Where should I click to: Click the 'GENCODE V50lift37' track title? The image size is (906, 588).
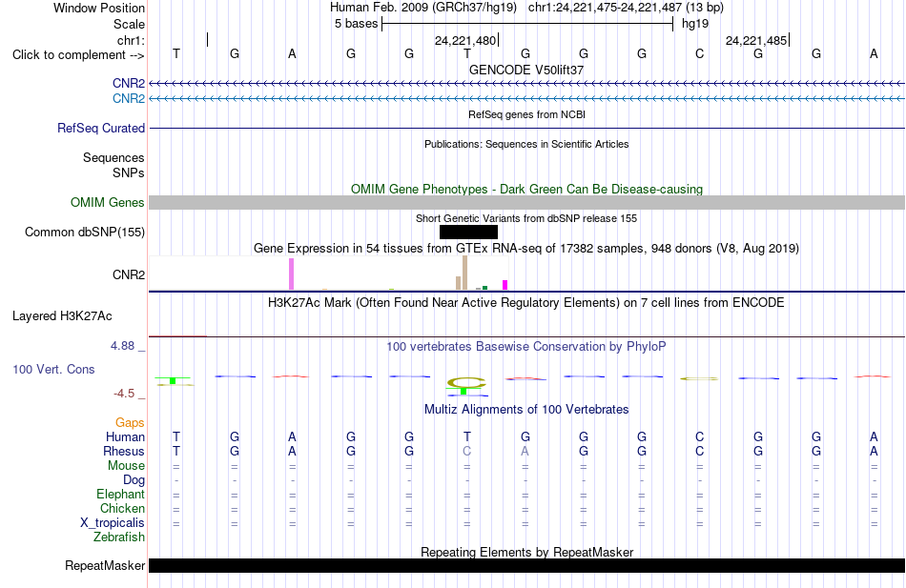(526, 70)
